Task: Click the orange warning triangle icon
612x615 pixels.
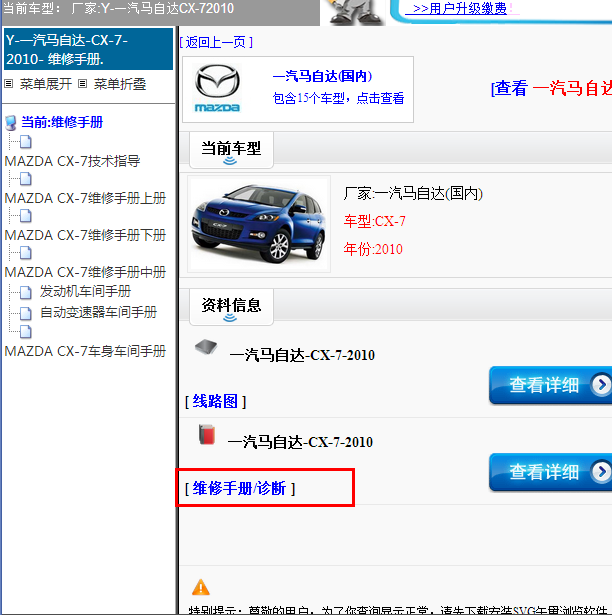Action: (x=201, y=587)
